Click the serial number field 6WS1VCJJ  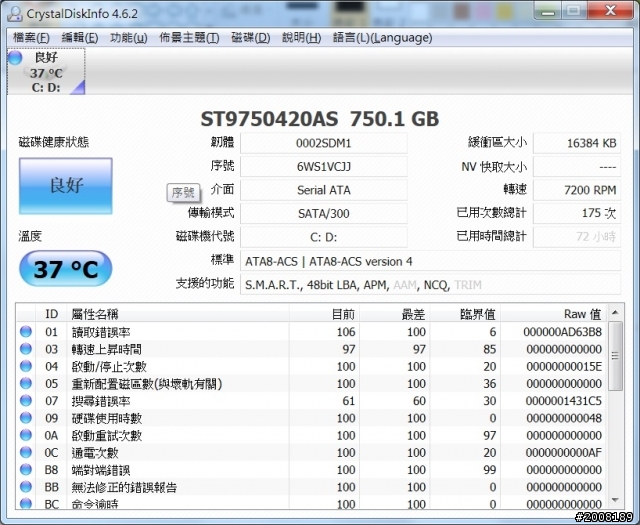tap(324, 167)
